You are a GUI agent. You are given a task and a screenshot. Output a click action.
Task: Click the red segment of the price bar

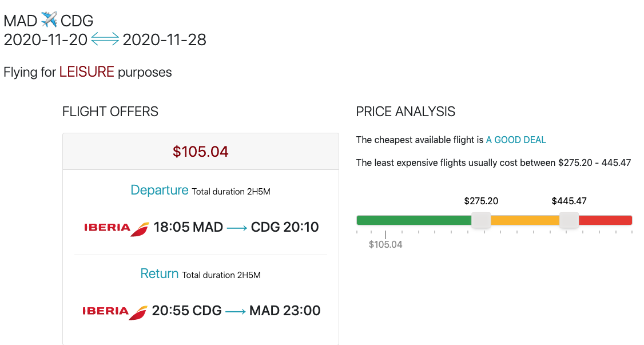coord(605,220)
